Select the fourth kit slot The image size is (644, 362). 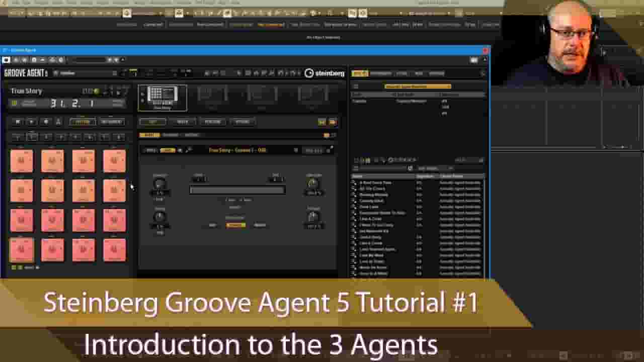312,98
